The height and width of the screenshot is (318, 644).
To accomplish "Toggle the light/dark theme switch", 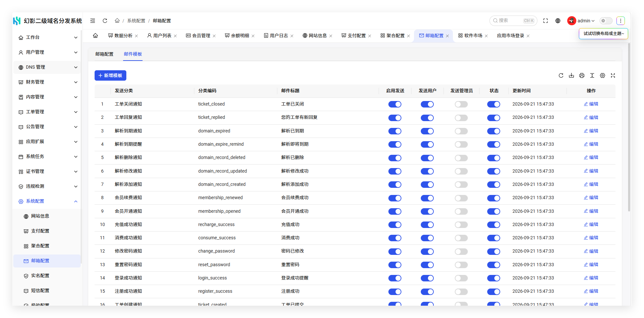I will pos(606,21).
